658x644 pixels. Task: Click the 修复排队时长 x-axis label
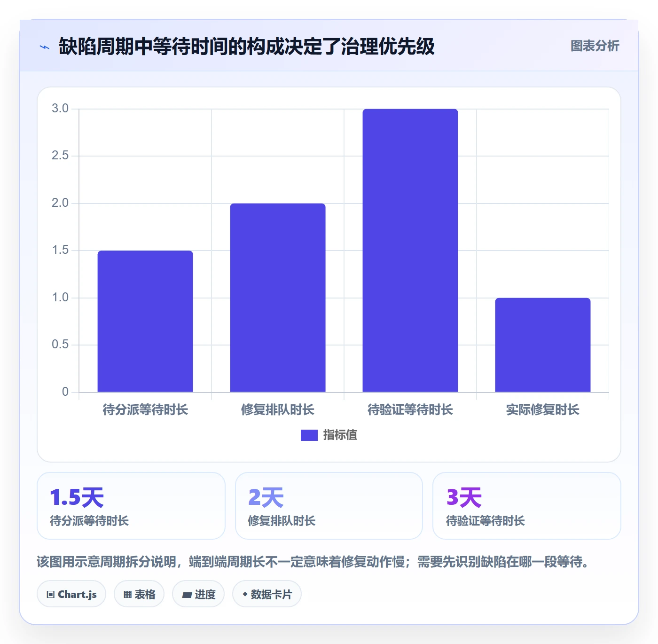278,410
